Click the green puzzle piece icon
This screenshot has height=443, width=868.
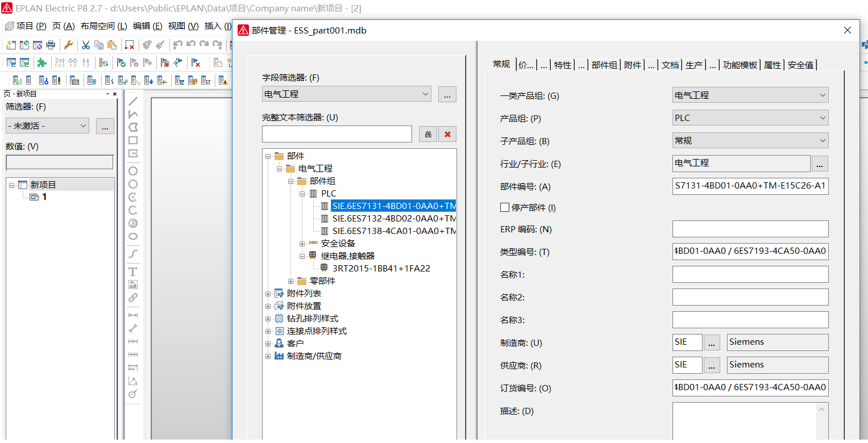pyautogui.click(x=41, y=62)
